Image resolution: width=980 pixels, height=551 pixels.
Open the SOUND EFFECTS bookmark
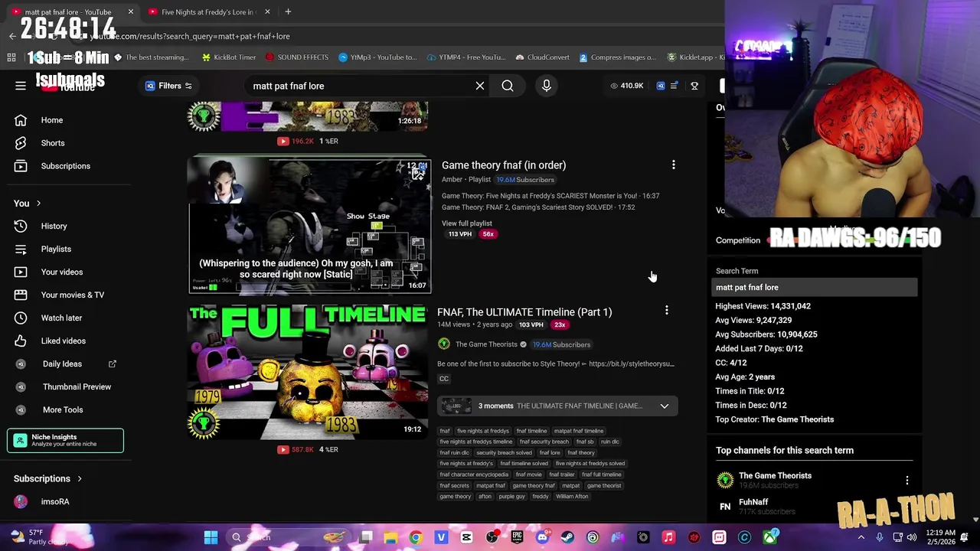click(296, 57)
